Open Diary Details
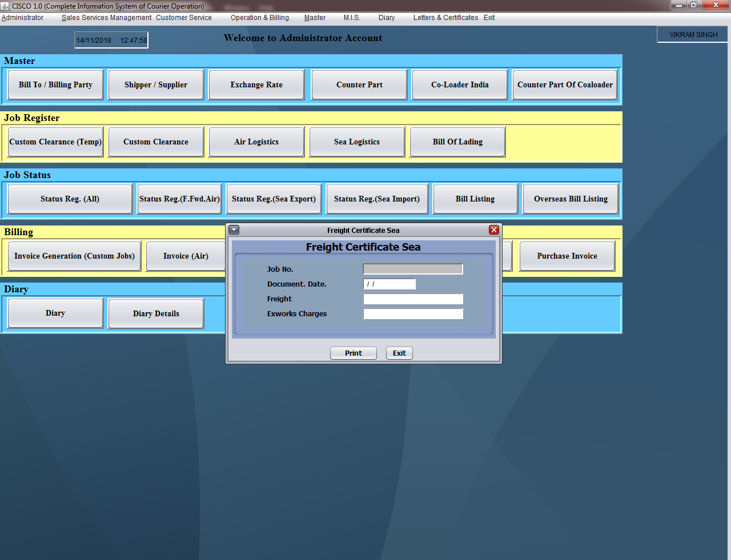Image resolution: width=731 pixels, height=560 pixels. (156, 313)
